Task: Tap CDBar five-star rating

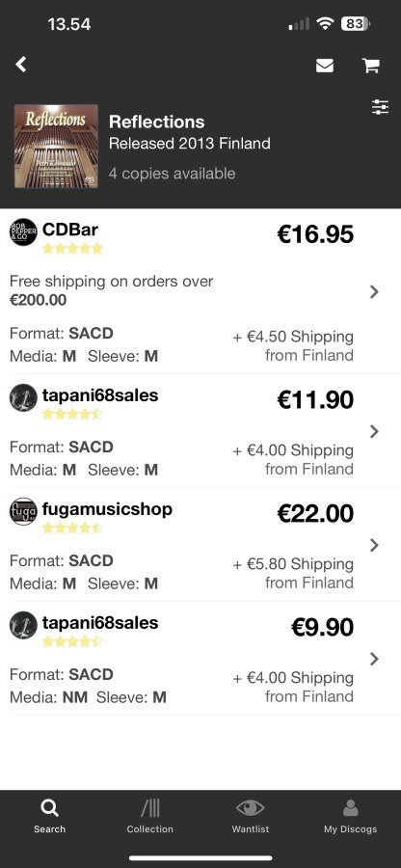Action: [72, 249]
